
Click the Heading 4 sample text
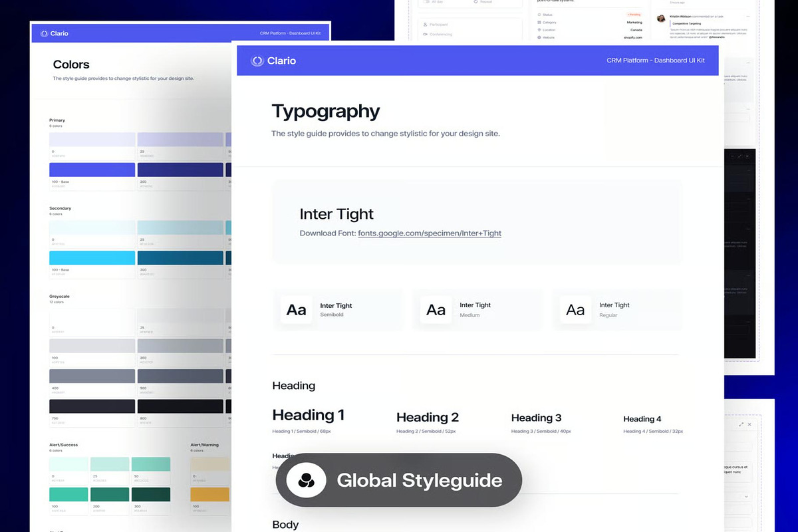point(642,419)
